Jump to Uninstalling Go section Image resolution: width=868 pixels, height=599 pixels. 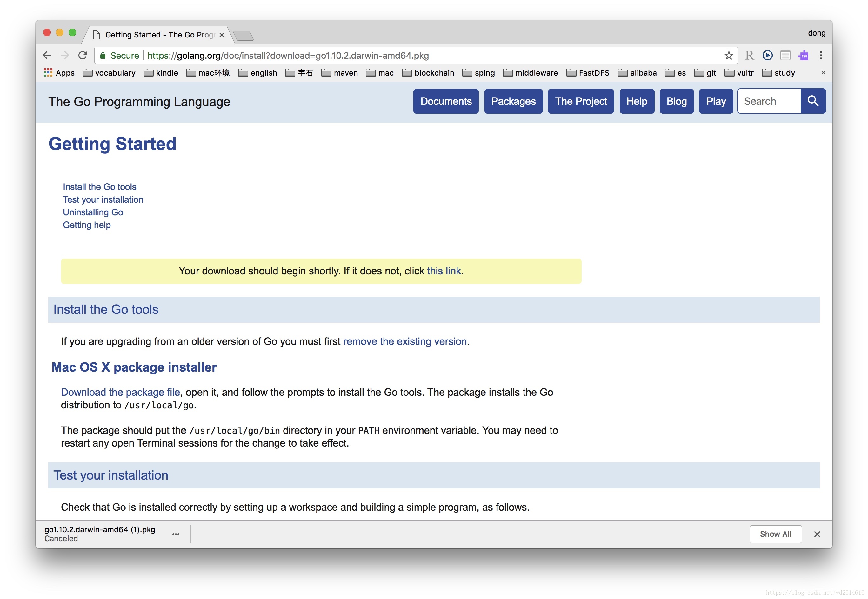[x=93, y=212]
